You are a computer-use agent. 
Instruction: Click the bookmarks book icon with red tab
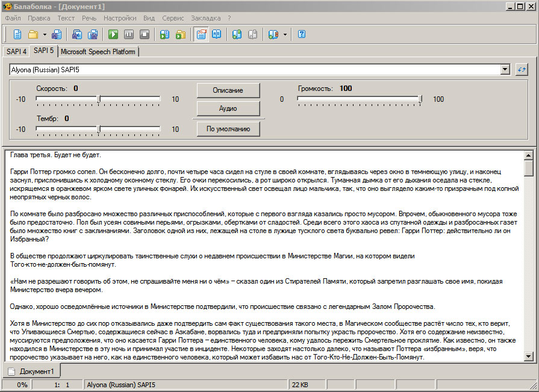coord(273,34)
